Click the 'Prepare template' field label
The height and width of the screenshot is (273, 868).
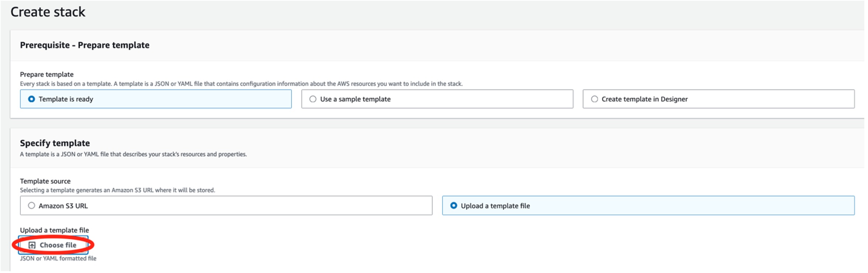click(47, 75)
